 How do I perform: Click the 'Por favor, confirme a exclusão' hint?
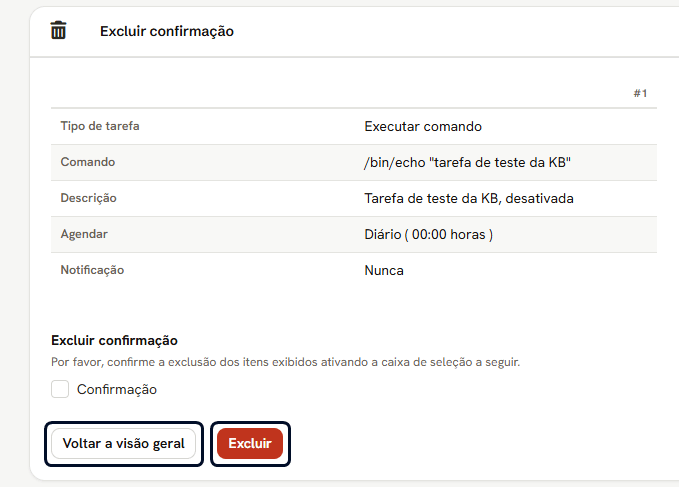click(x=285, y=362)
